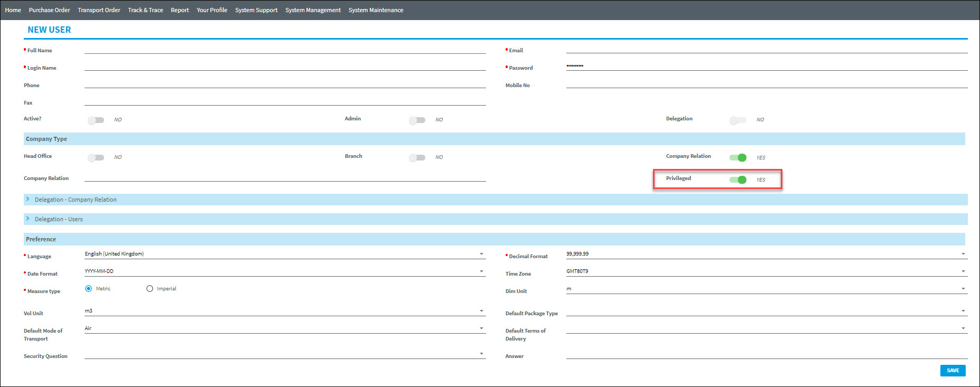This screenshot has width=980, height=387.
Task: Click the Company Type section header
Action: coord(494,139)
